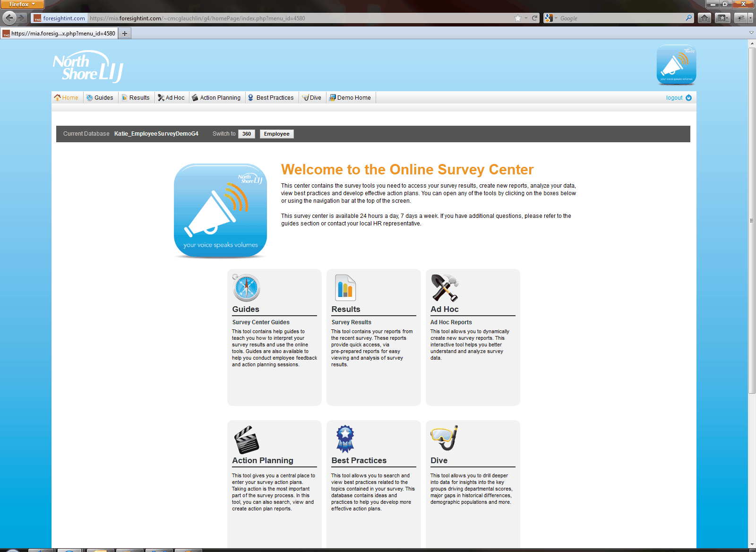The height and width of the screenshot is (552, 756).
Task: Open the Guides card heading
Action: (246, 309)
